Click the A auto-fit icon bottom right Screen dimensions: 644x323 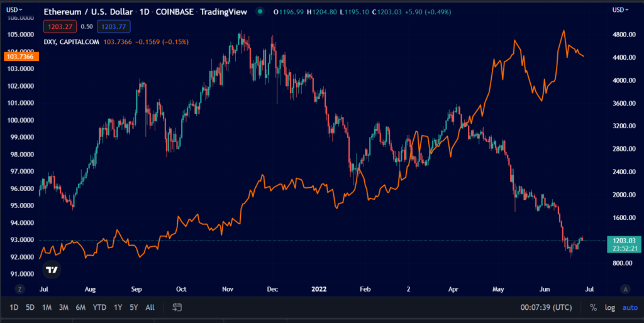coord(625,289)
